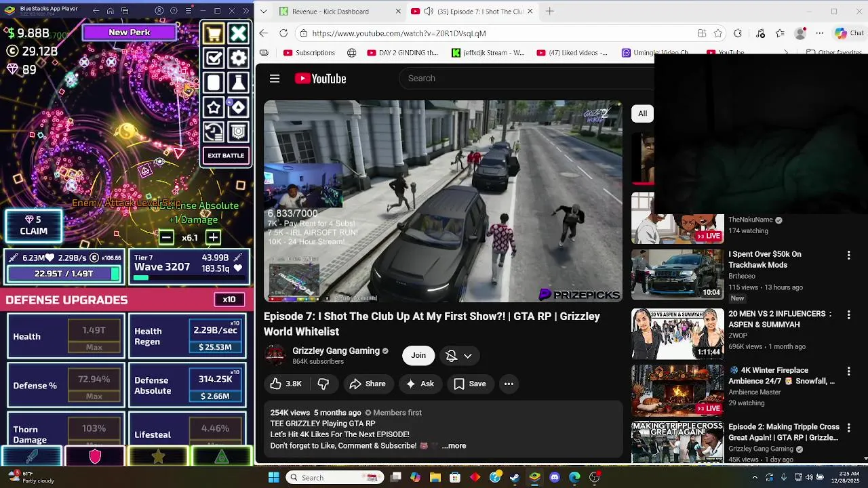This screenshot has height=488, width=868.
Task: Open Steam from the taskbar
Action: tap(515, 477)
